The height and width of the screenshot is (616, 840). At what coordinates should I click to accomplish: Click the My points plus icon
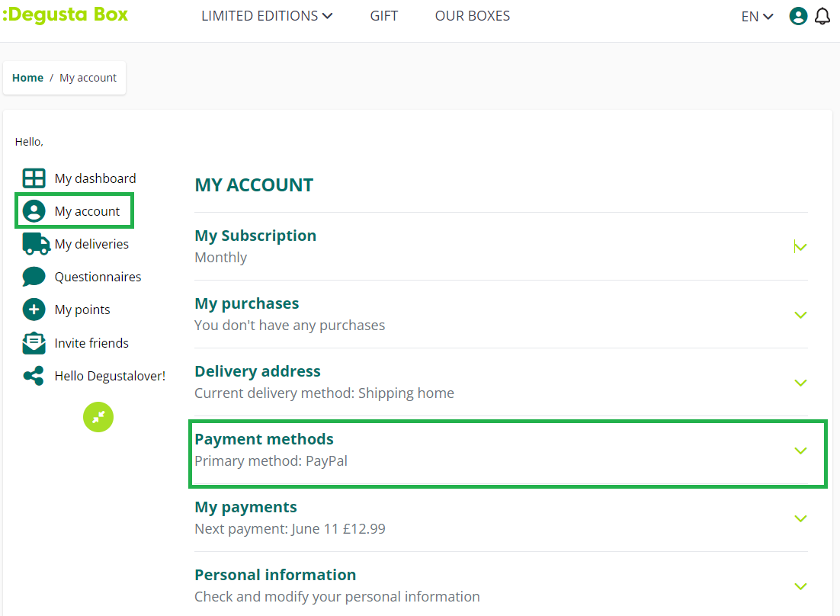(x=34, y=310)
